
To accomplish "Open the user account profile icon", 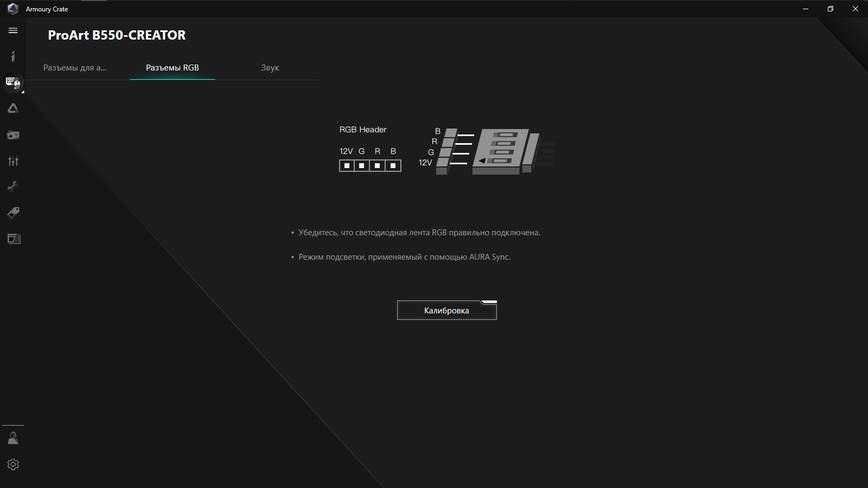I will coord(13,438).
